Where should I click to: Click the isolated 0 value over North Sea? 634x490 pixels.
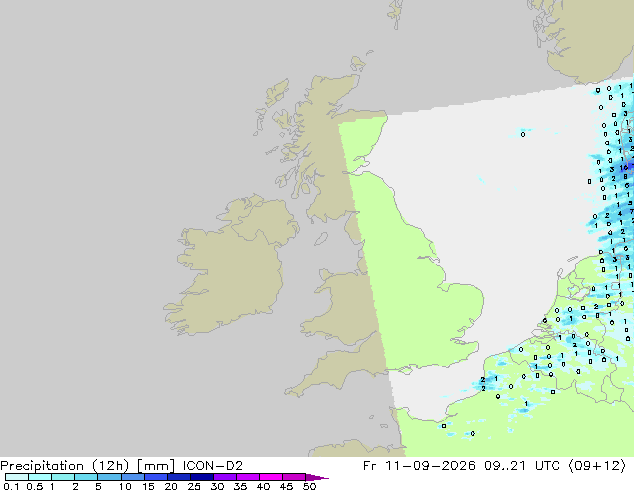point(523,134)
